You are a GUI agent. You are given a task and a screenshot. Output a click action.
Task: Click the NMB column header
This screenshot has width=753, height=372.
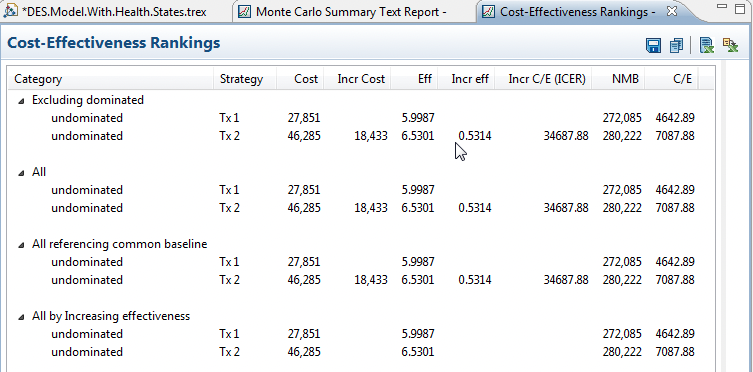pos(625,79)
